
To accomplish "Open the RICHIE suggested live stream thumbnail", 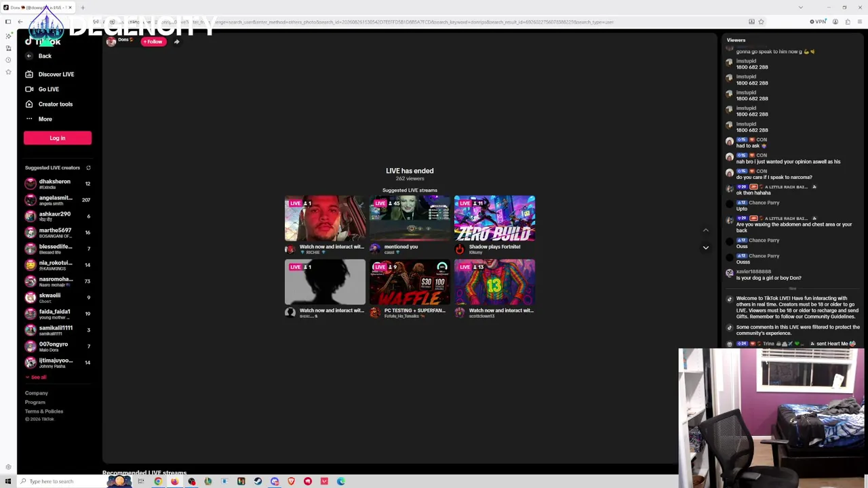I will 325,218.
